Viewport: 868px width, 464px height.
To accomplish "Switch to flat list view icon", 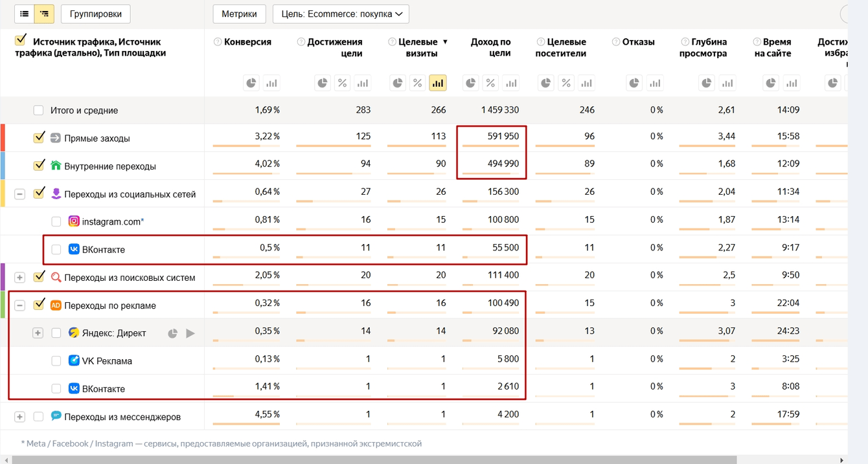I will click(25, 14).
